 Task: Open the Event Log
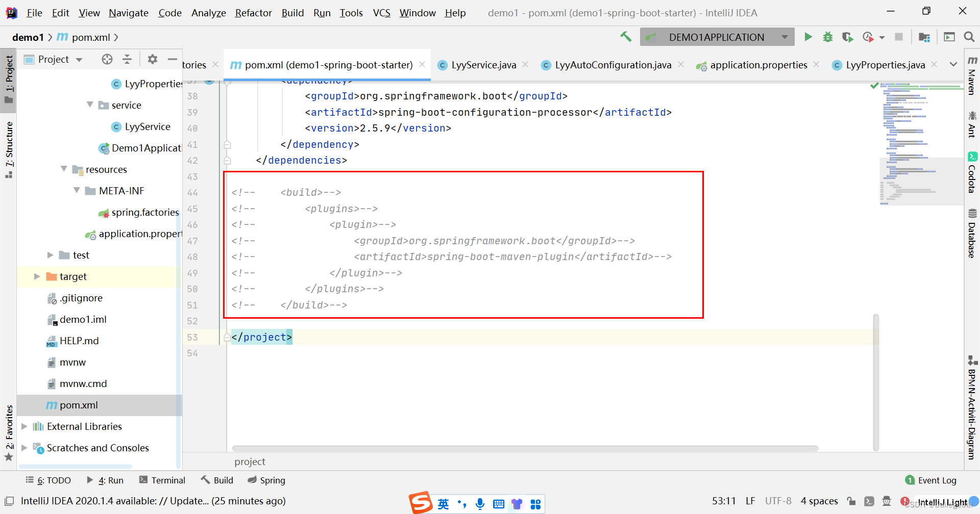tap(930, 480)
